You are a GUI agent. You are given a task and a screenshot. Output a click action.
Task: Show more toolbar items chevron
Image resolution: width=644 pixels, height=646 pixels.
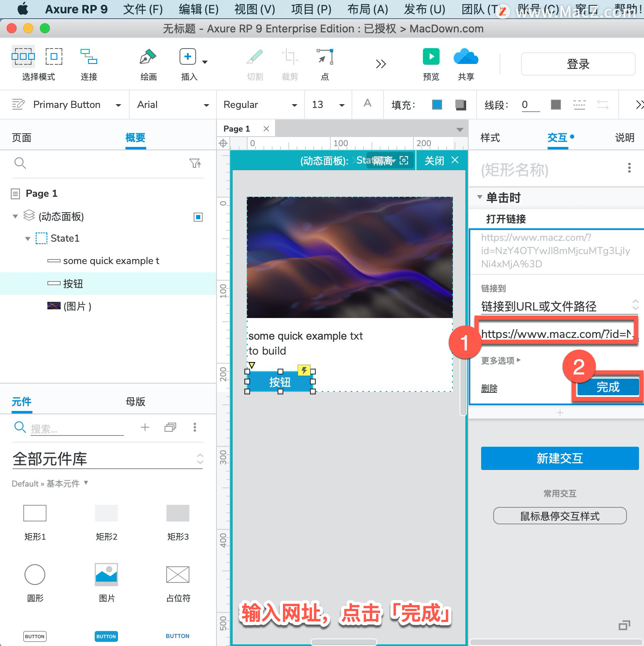click(x=381, y=64)
